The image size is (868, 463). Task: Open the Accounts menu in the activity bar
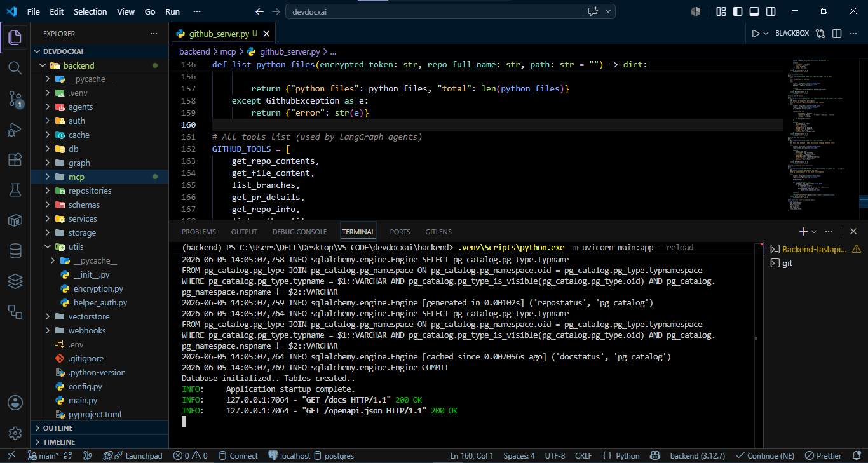pos(15,403)
